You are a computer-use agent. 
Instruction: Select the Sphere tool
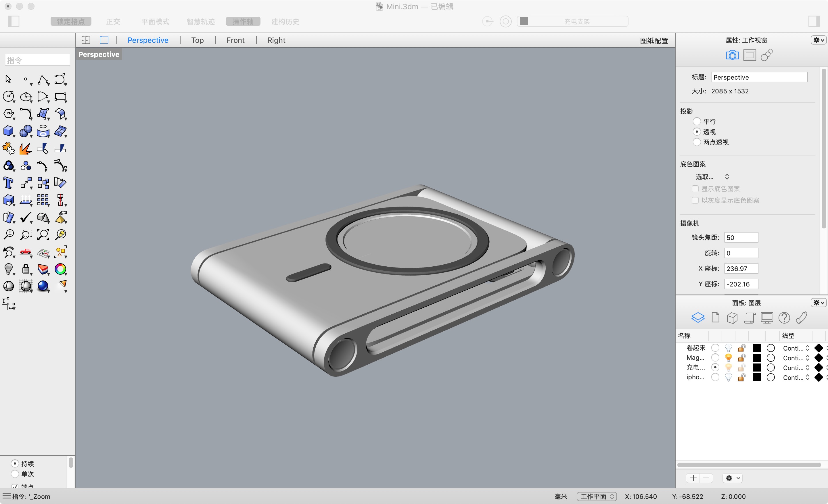click(x=26, y=131)
